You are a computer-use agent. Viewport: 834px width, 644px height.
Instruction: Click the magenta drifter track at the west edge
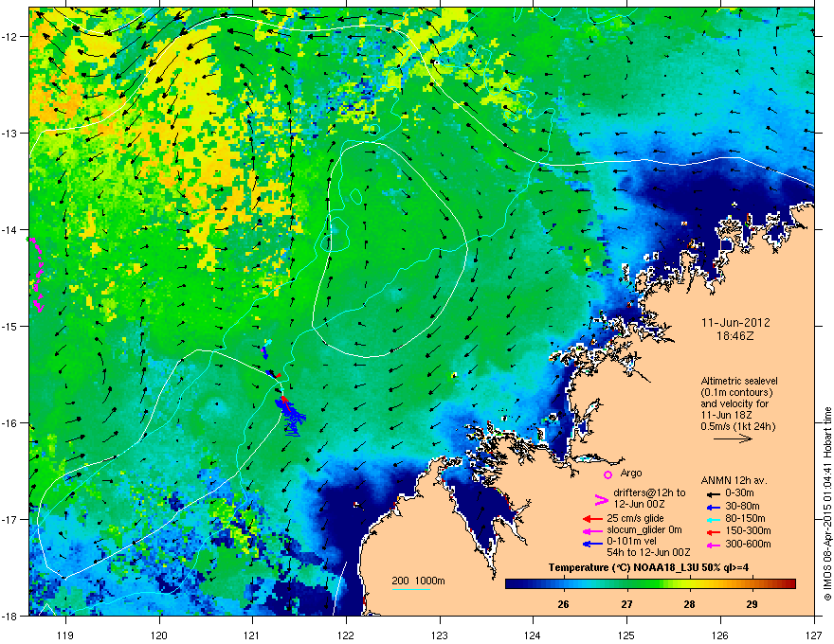(x=36, y=275)
